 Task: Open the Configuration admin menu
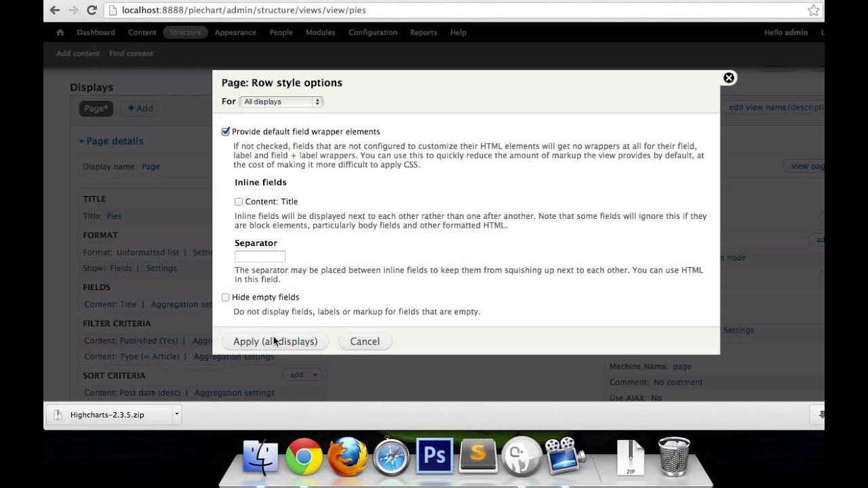(x=373, y=33)
